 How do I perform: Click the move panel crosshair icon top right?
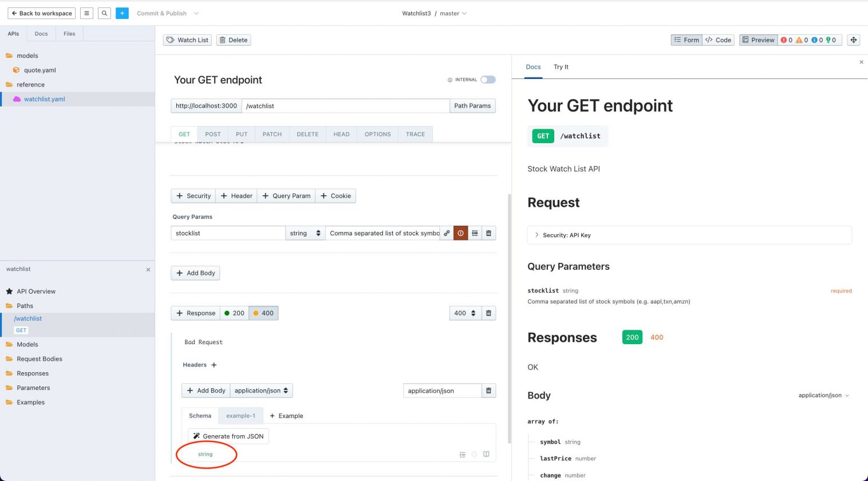coord(853,40)
